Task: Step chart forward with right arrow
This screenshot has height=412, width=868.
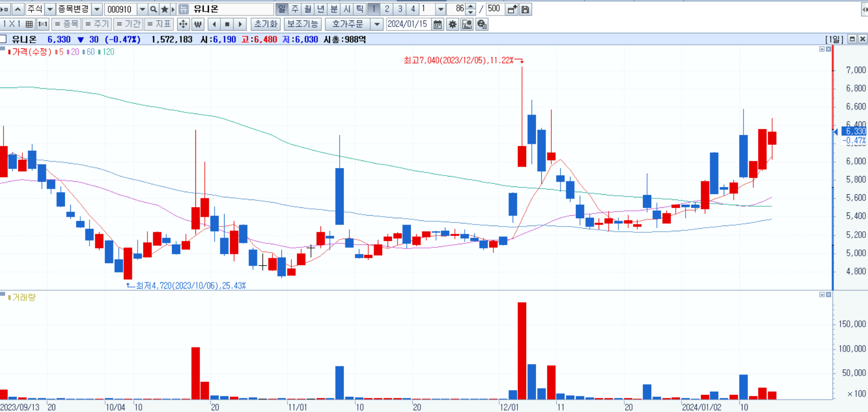Action: (x=240, y=24)
